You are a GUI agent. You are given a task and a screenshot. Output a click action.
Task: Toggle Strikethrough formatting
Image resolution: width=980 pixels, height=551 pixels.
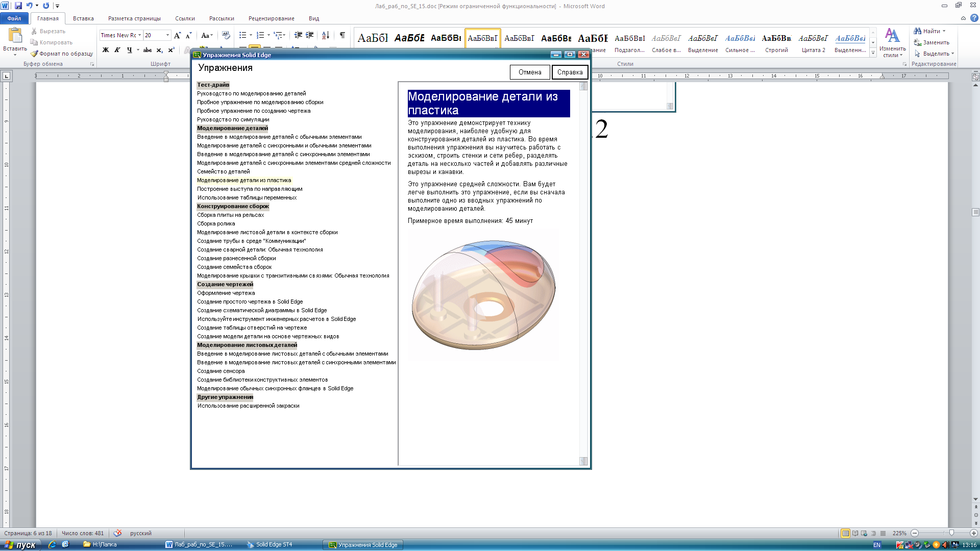(x=148, y=50)
